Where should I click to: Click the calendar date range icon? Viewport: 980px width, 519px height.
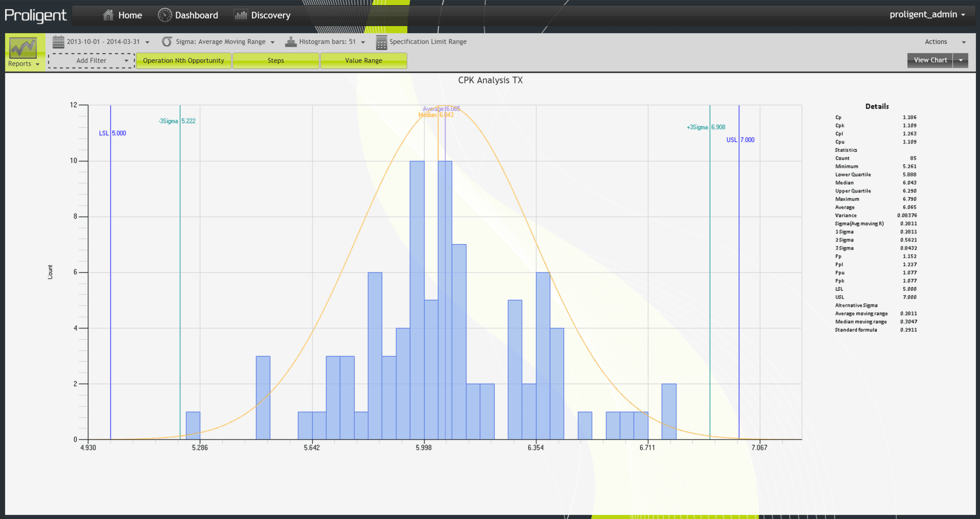(x=59, y=42)
